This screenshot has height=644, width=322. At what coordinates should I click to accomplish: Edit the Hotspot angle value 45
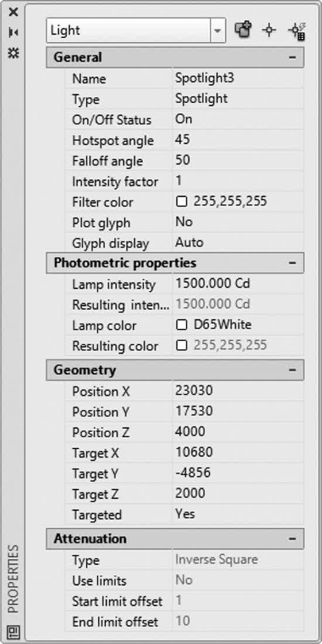pyautogui.click(x=238, y=140)
